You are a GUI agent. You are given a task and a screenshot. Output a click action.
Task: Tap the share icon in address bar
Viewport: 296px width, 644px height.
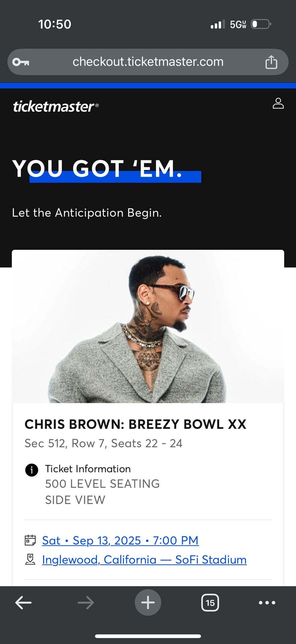click(x=271, y=62)
